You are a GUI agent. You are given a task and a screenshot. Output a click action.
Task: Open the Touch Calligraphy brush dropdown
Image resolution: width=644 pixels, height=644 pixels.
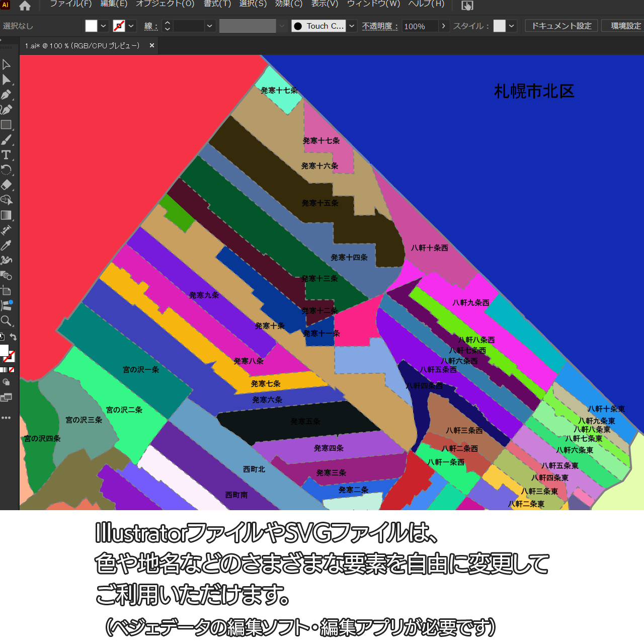[x=352, y=26]
